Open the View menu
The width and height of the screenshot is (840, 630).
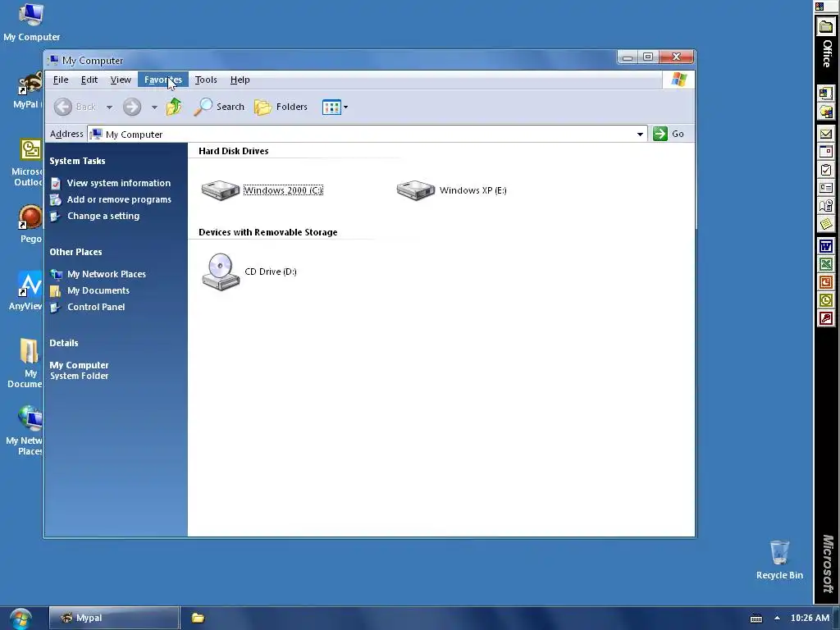[121, 80]
